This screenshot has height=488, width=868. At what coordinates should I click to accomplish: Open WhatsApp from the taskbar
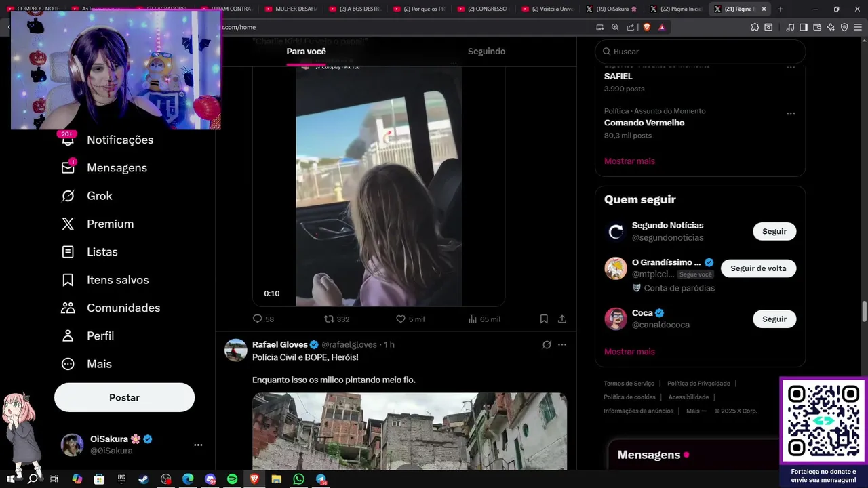coord(298,479)
